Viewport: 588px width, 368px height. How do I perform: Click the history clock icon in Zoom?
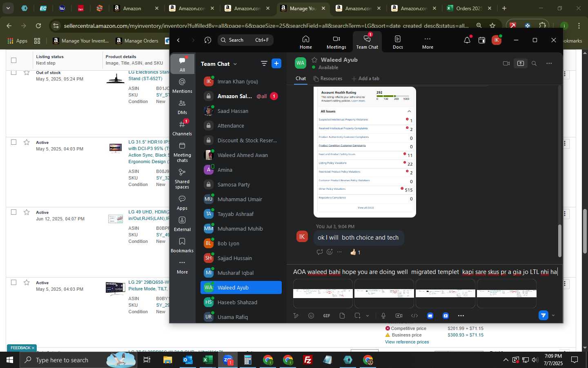tap(208, 40)
